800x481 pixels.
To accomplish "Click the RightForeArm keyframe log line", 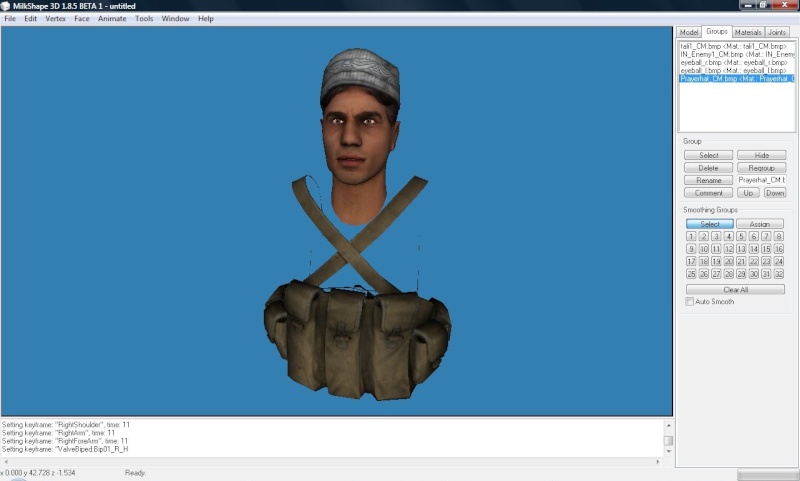I will point(65,441).
